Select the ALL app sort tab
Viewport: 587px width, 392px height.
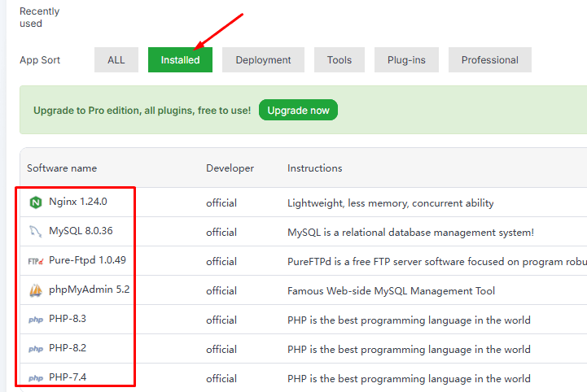point(116,60)
